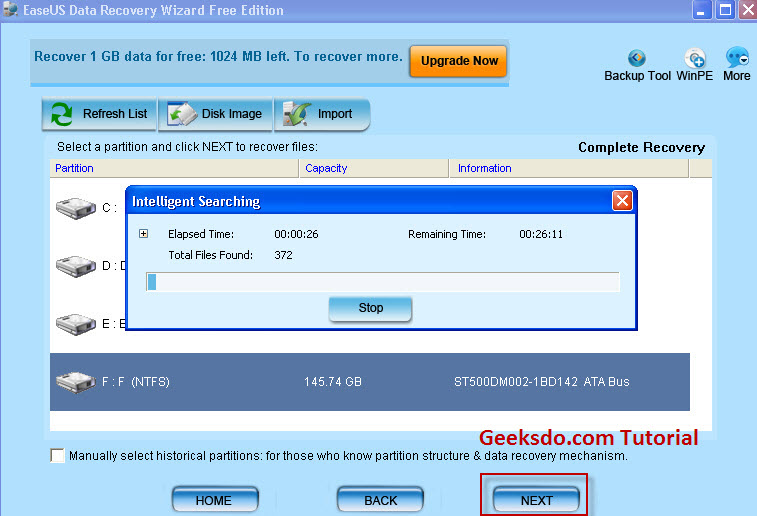Image resolution: width=757 pixels, height=516 pixels.
Task: Click the HOME button
Action: click(215, 500)
